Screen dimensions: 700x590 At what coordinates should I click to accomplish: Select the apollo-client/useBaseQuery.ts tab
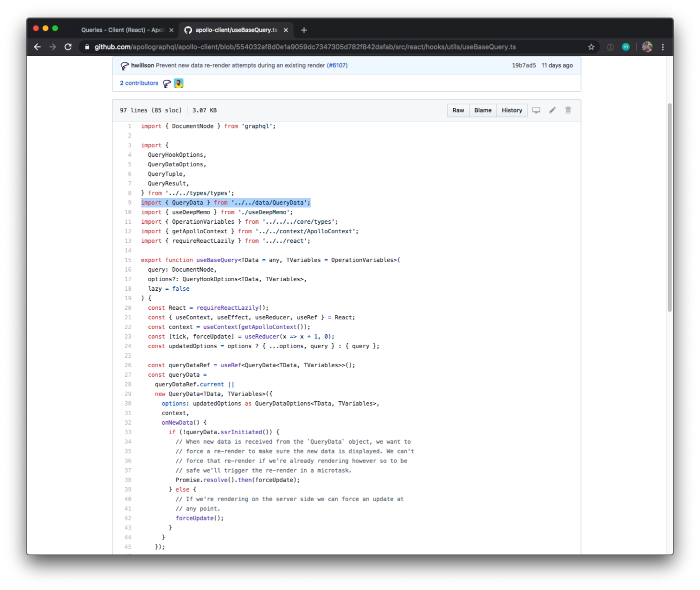point(236,30)
